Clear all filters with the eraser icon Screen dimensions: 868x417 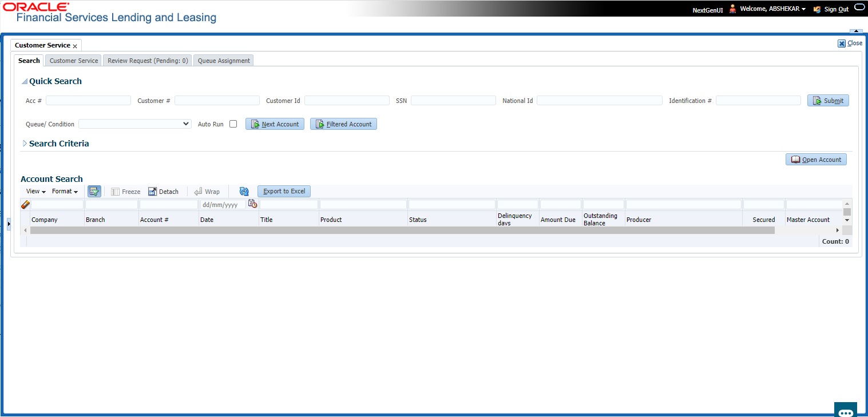(x=25, y=204)
